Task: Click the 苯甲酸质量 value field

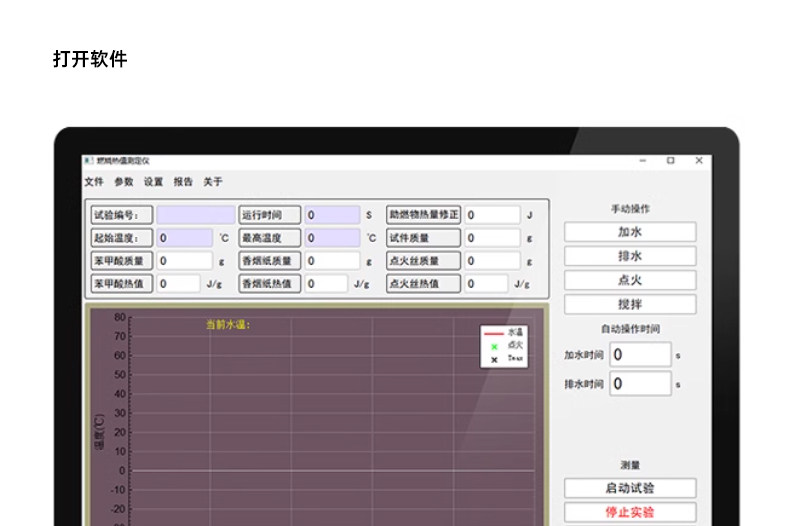Action: [184, 261]
